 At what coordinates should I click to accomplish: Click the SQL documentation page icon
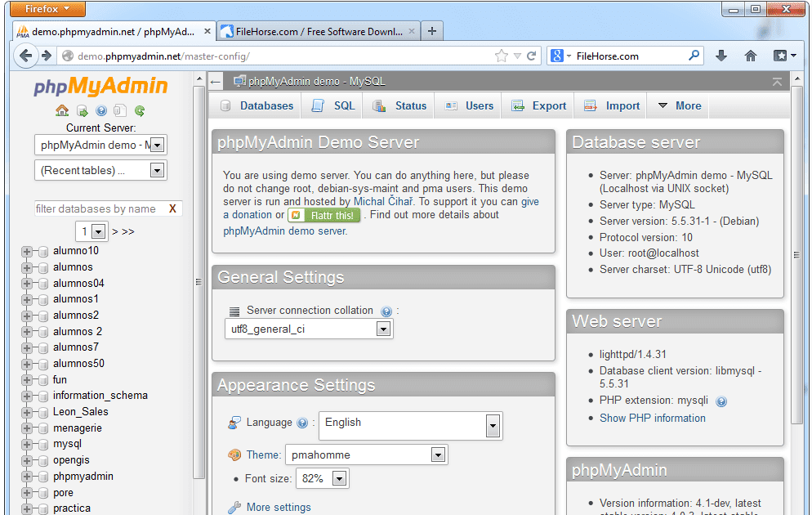[120, 110]
